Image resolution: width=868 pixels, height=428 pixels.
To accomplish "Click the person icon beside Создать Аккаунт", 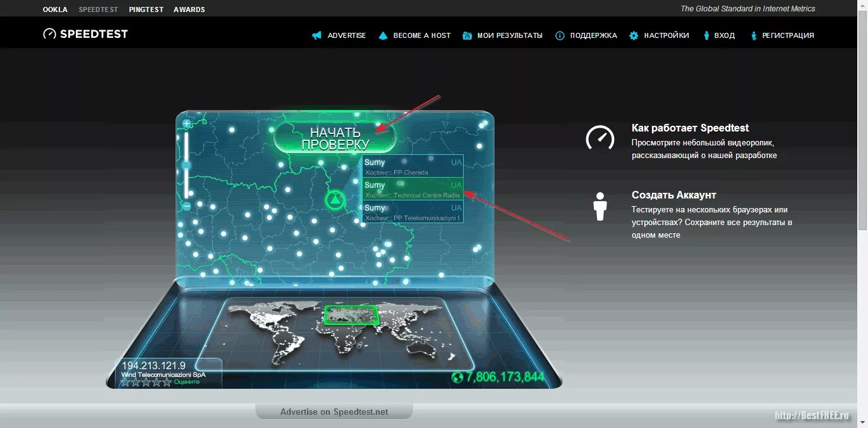I will (600, 207).
